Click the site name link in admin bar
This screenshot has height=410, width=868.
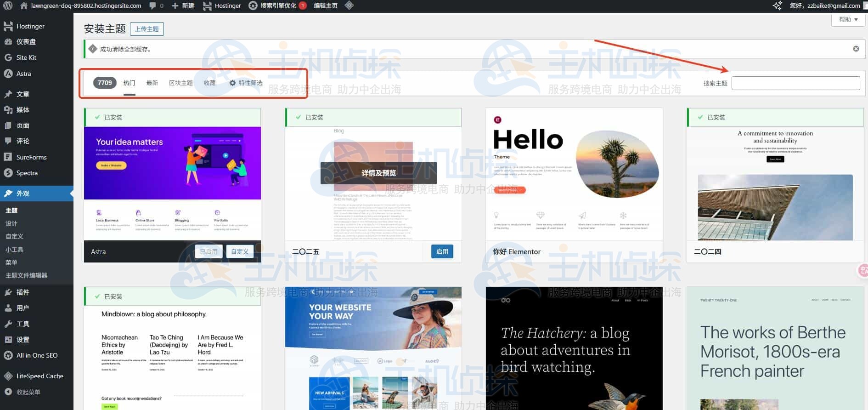86,6
